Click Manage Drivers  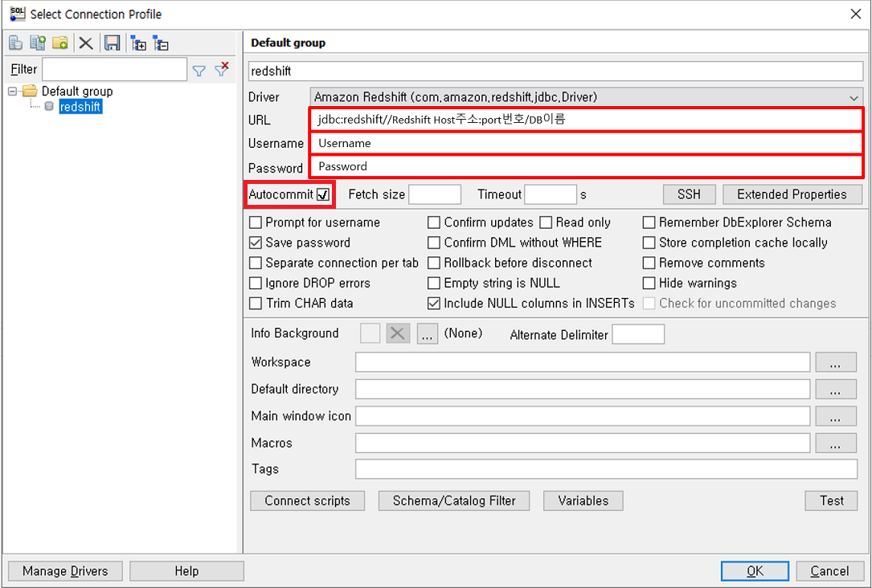[x=65, y=571]
